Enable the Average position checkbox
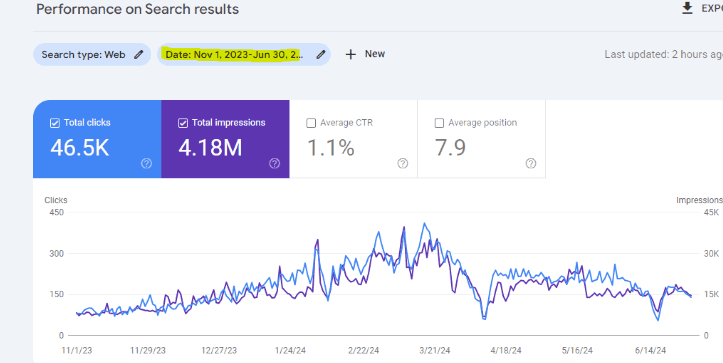This screenshot has height=363, width=723. (x=439, y=123)
